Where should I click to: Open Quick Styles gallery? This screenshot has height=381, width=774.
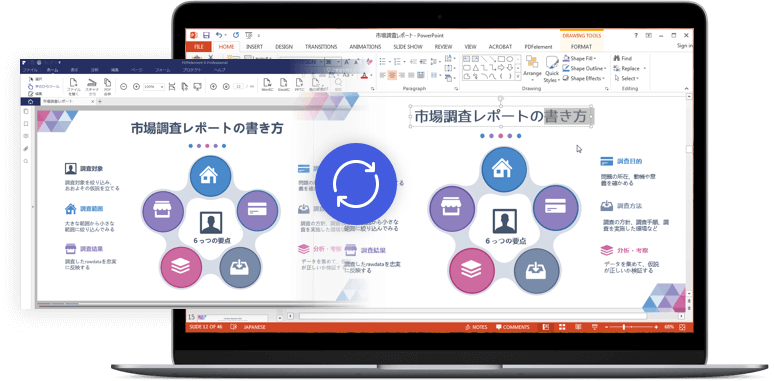pyautogui.click(x=551, y=69)
